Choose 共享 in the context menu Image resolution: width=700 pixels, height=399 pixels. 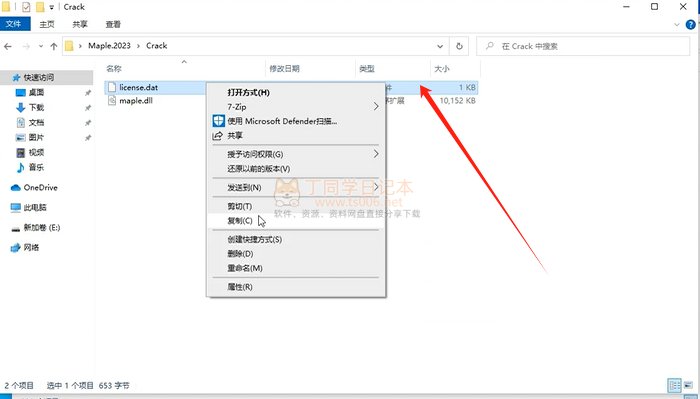(x=296, y=135)
